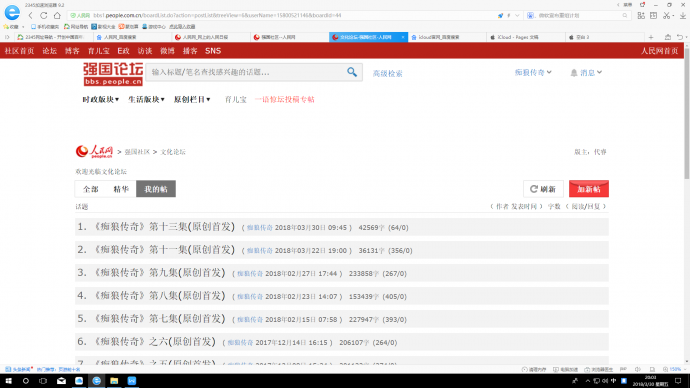Reload the page with the refresh icon
The image size is (690, 388).
(44, 15)
